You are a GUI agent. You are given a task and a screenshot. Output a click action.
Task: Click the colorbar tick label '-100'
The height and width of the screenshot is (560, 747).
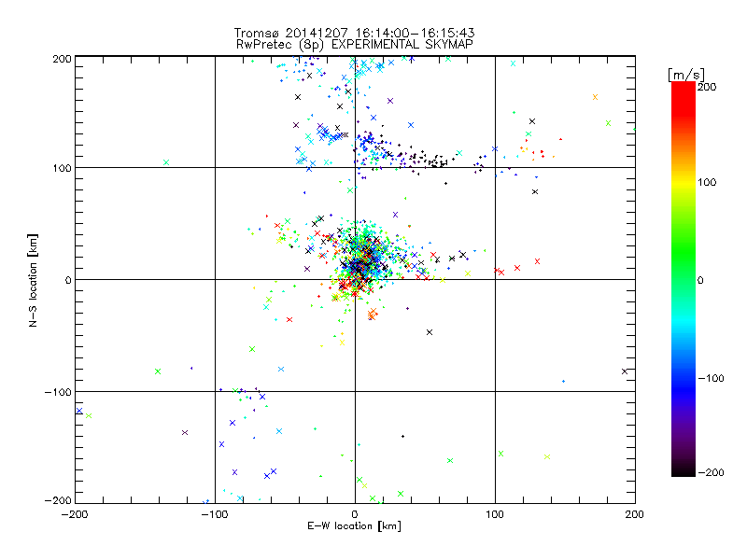tap(711, 379)
